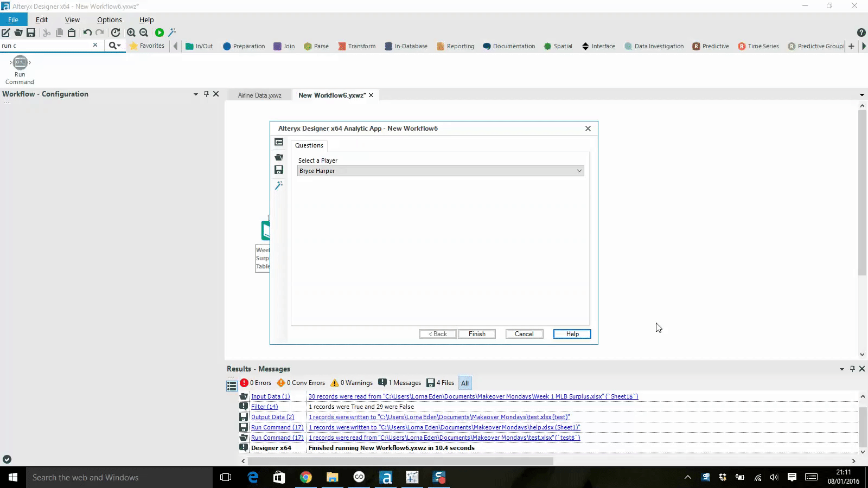Zoom out on the canvas
868x488 pixels.
click(144, 33)
